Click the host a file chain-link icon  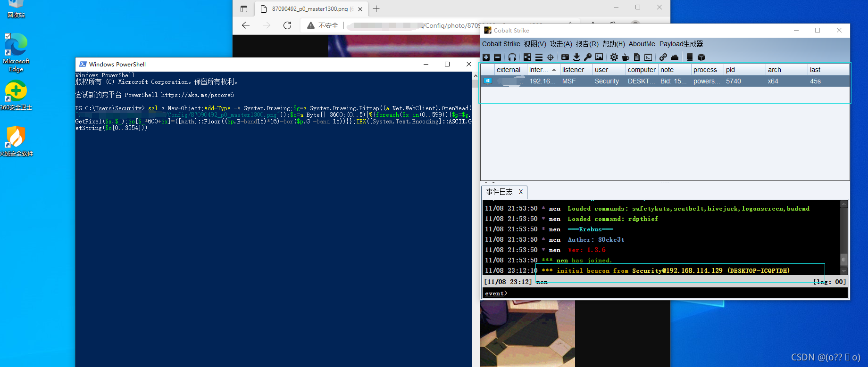click(x=663, y=57)
